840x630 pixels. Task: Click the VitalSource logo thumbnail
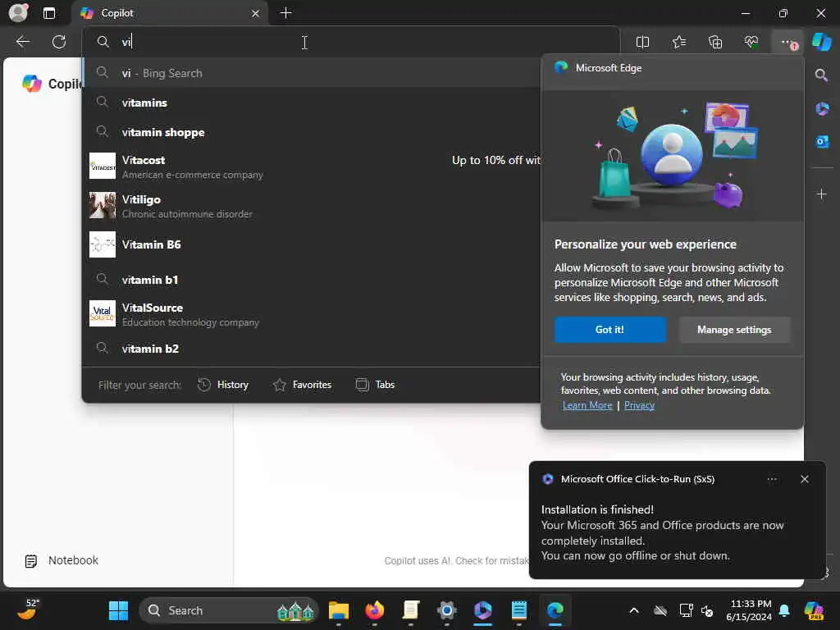(103, 314)
